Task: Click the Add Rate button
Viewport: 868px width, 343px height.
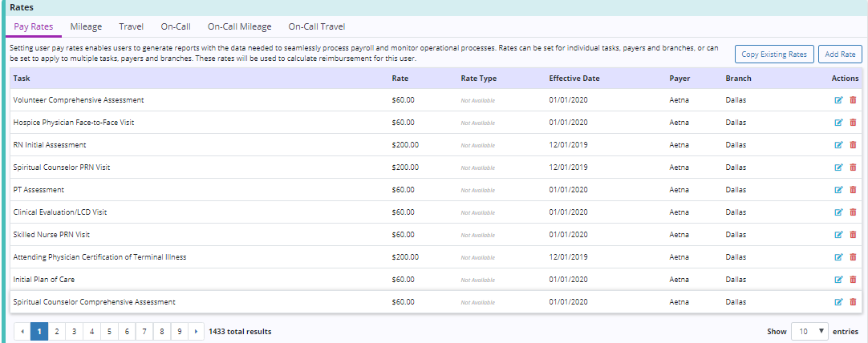Action: (x=840, y=54)
